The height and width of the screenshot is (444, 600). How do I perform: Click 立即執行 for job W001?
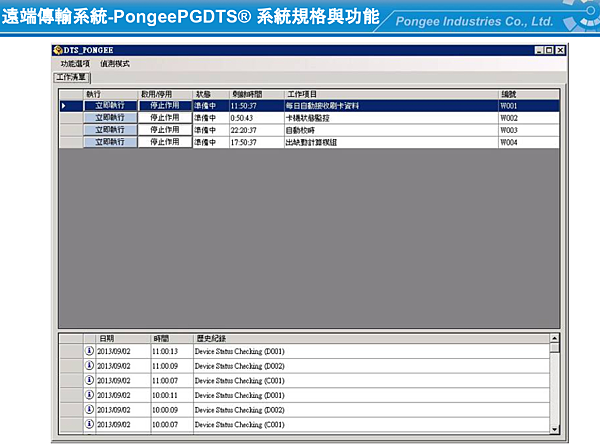[x=110, y=106]
